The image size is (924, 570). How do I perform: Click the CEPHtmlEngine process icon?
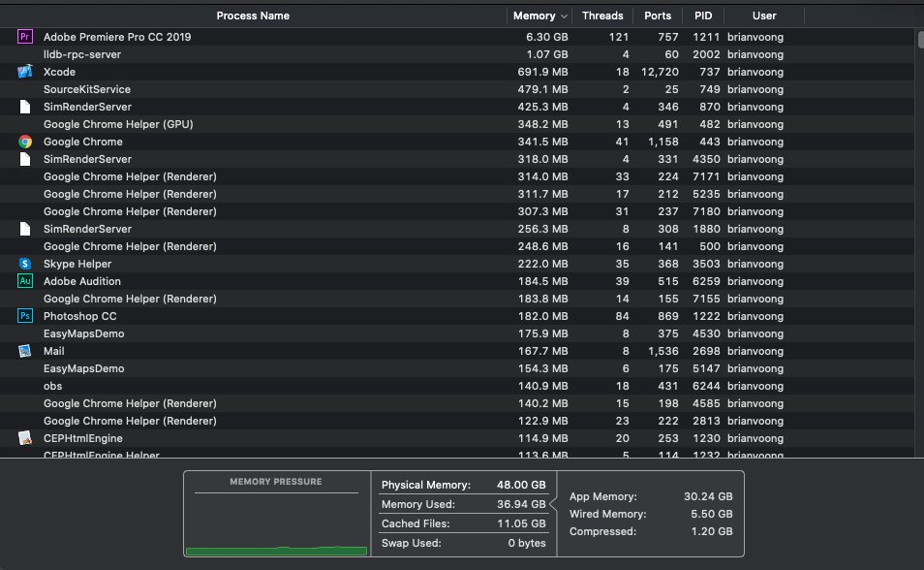click(25, 438)
